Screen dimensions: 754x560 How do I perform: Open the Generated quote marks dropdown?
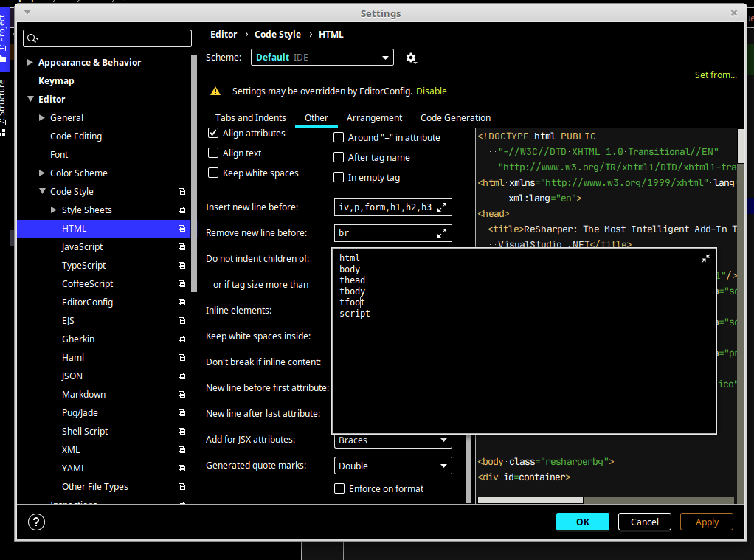[392, 466]
